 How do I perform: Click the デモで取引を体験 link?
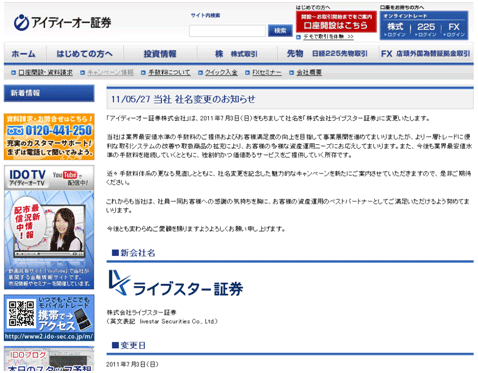pyautogui.click(x=328, y=37)
